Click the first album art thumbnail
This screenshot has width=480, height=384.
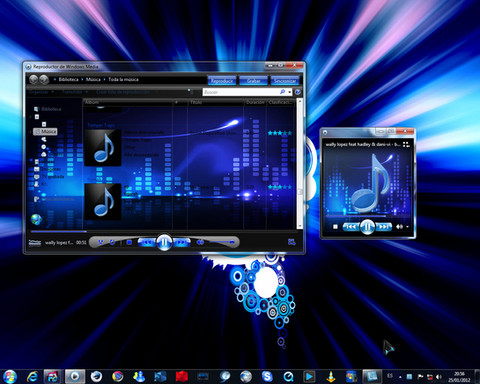click(x=103, y=148)
